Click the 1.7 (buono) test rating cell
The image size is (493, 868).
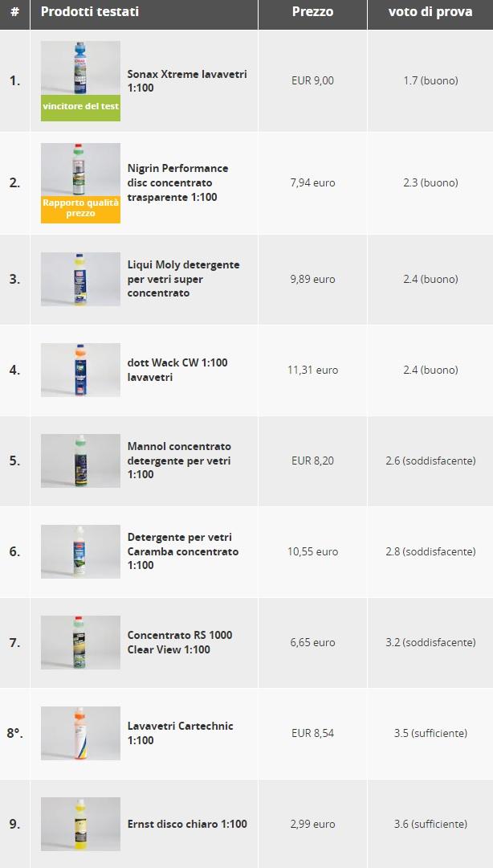pos(430,81)
